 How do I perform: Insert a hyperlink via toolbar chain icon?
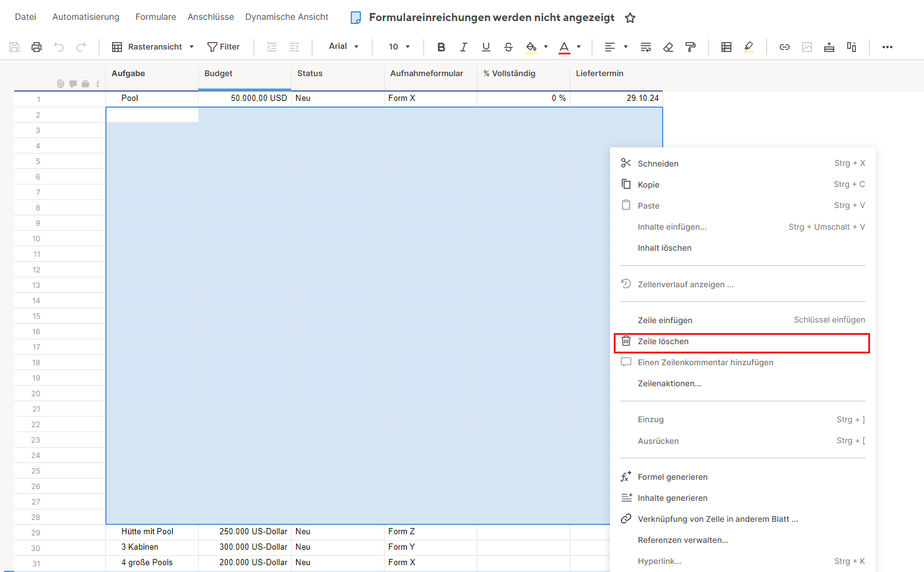785,47
